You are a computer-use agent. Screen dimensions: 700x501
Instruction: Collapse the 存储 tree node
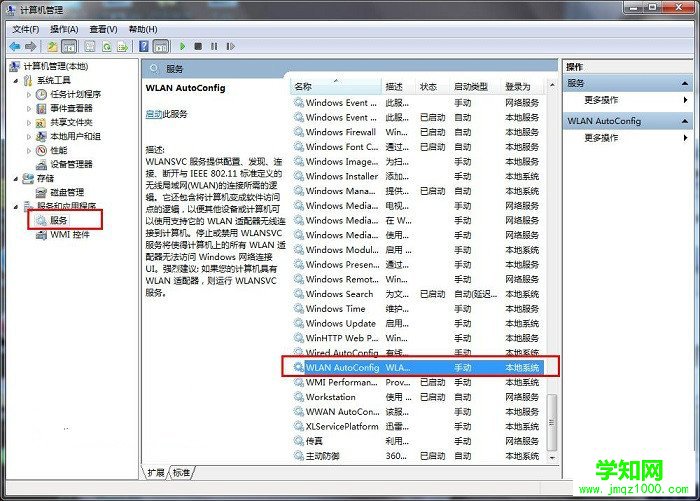[16, 179]
